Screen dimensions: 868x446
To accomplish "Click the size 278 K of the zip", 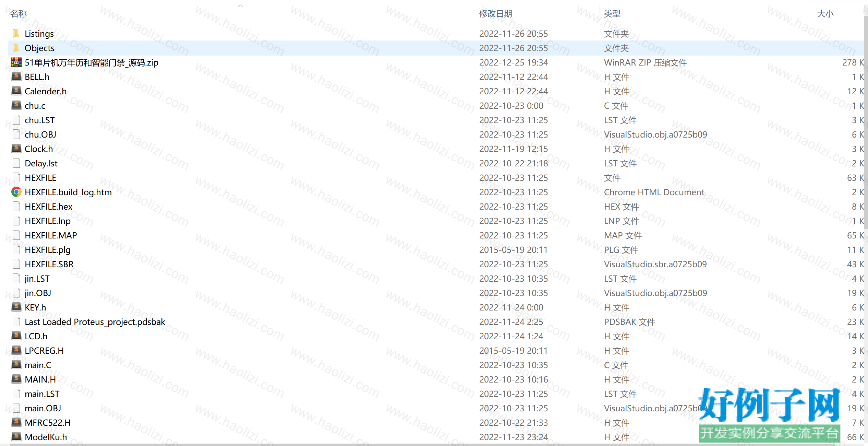I will tap(853, 62).
